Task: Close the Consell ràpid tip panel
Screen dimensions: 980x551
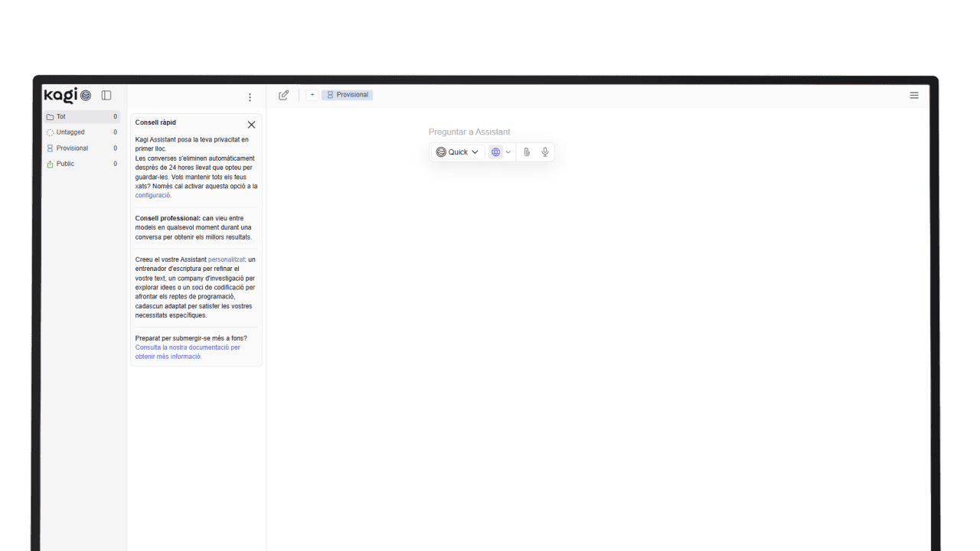Action: (251, 125)
